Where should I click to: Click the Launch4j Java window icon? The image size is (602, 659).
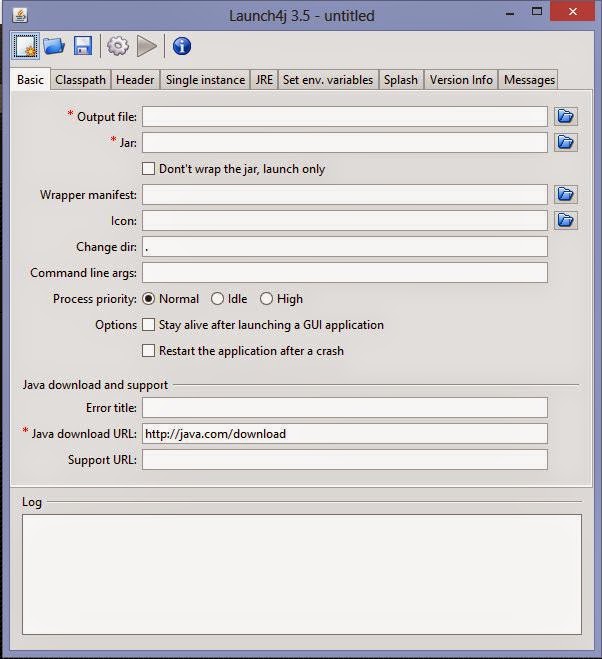pos(20,15)
